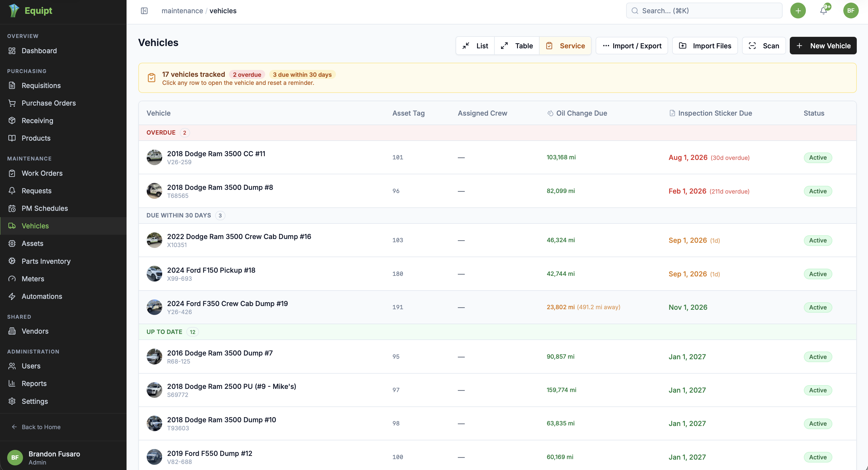Image resolution: width=868 pixels, height=470 pixels.
Task: Create a New Vehicle
Action: [823, 45]
